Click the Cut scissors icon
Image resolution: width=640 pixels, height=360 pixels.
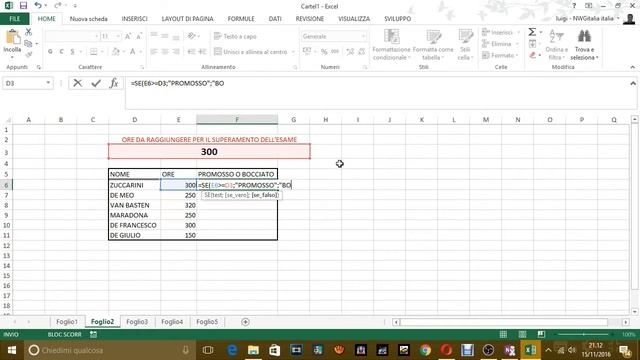pos(28,32)
